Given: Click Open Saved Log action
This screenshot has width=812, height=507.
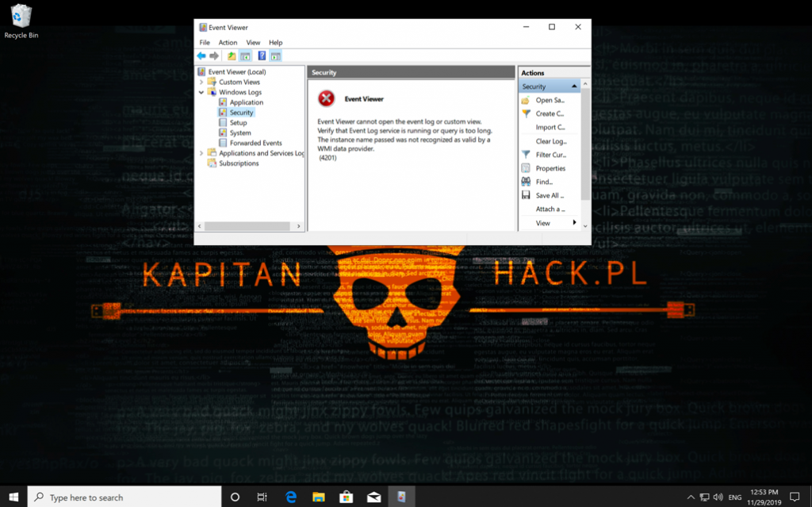Looking at the screenshot, I should (550, 100).
